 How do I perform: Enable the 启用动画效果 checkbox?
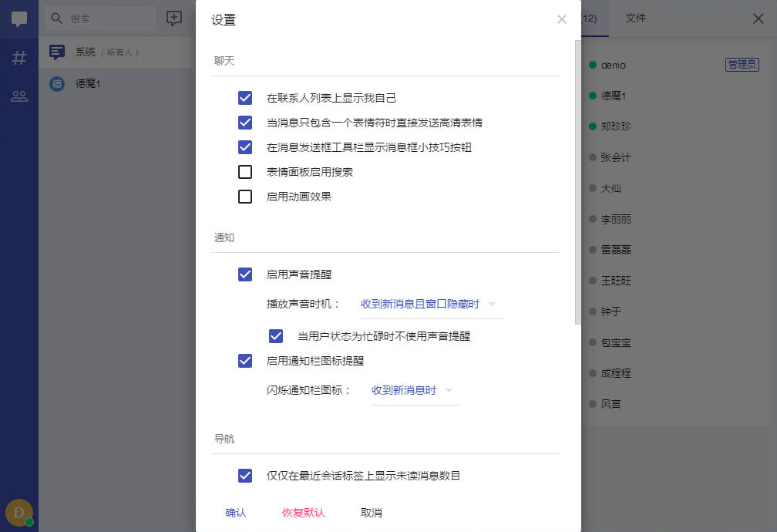(x=244, y=197)
